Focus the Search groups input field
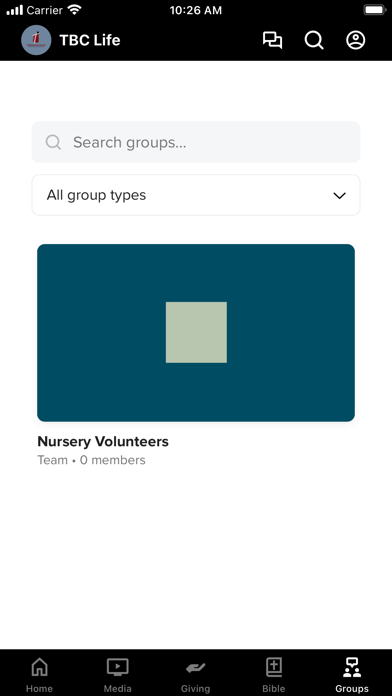 pyautogui.click(x=196, y=142)
